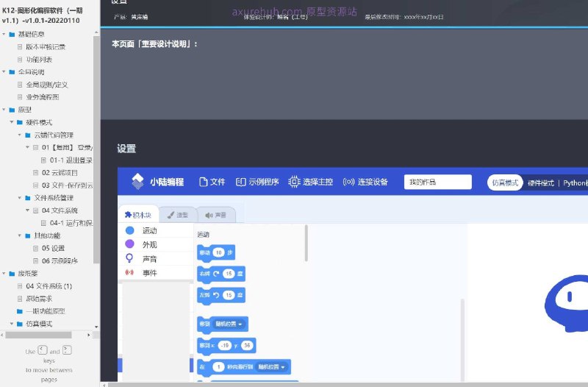This screenshot has height=387, width=588.
Task: Click the blocks palette vertical scrollbar
Action: click(306, 243)
